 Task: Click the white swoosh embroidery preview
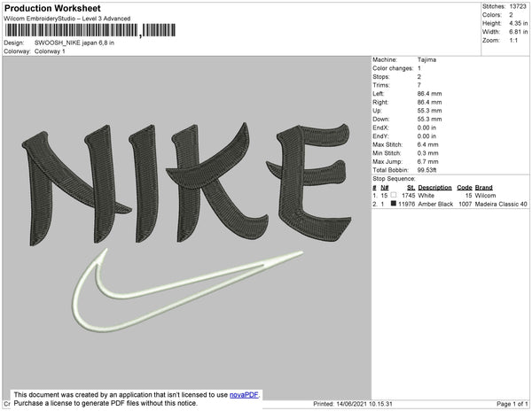pos(187,291)
